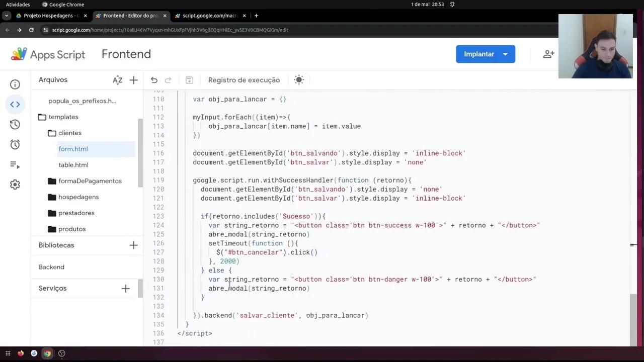644x362 pixels.
Task: Click the Bibliotecas section header
Action: click(x=56, y=245)
